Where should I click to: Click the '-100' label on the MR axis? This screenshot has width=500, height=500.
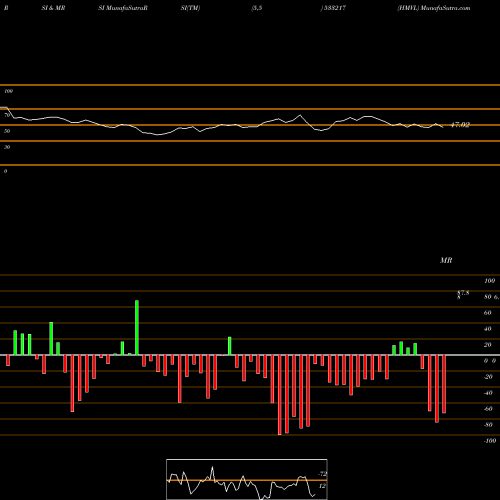(490, 441)
